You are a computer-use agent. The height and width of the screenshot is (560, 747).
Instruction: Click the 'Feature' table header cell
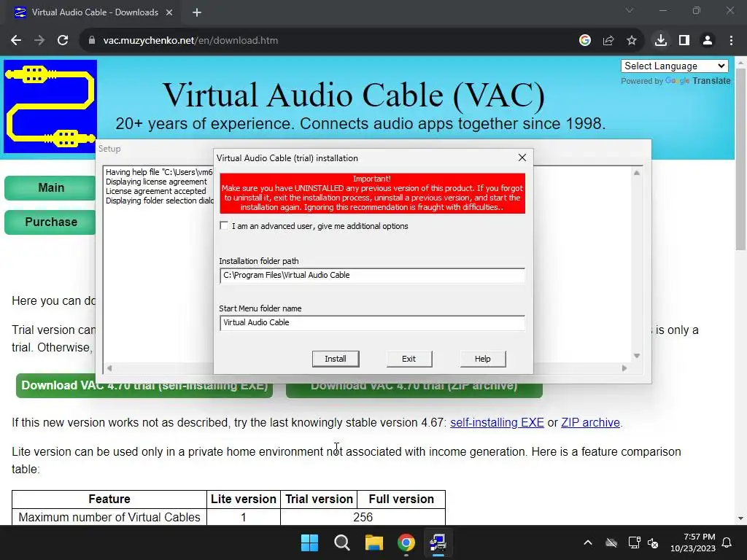click(109, 499)
